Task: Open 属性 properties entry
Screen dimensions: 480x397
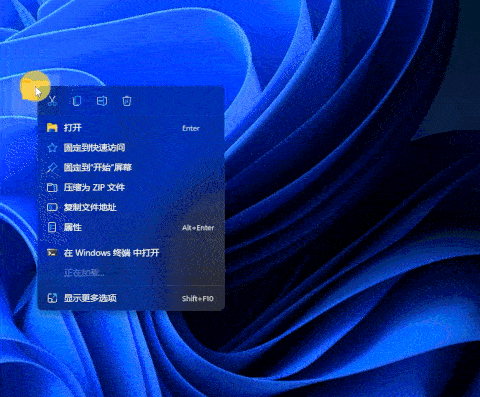Action: click(131, 227)
